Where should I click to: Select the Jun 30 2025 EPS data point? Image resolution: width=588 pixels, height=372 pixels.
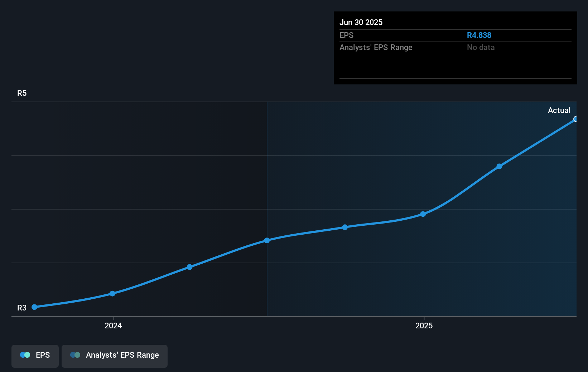pyautogui.click(x=575, y=119)
